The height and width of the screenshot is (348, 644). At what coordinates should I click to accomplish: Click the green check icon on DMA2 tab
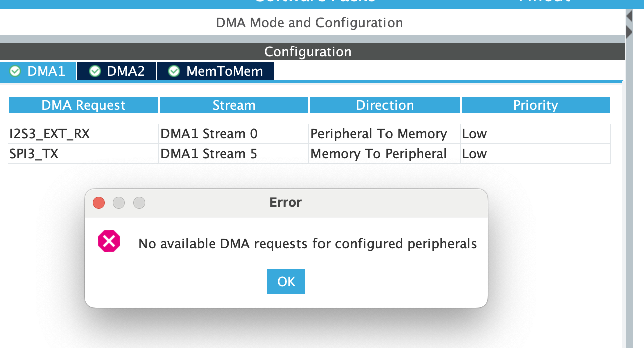tap(95, 71)
